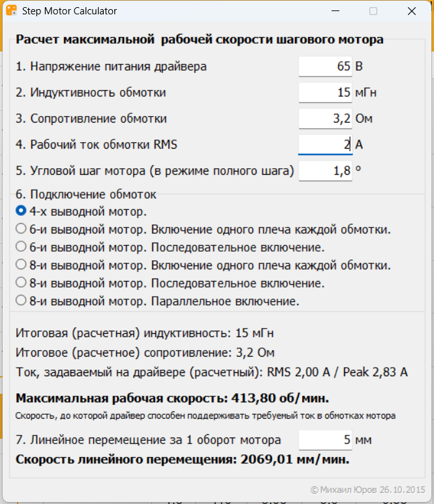This screenshot has height=504, width=434.
Task: Choose 8-и выводной мотор Последовательное включение
Action: [x=22, y=283]
